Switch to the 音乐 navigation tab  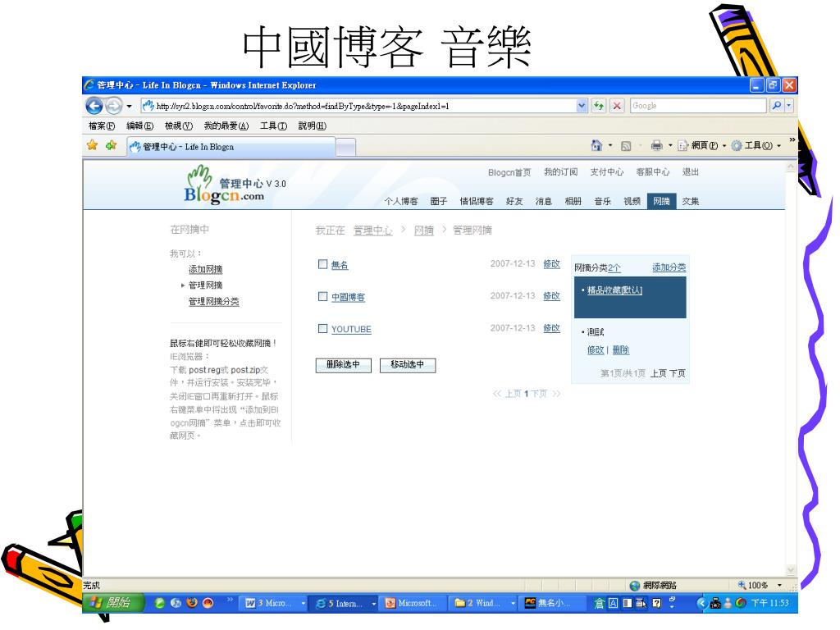pos(603,202)
